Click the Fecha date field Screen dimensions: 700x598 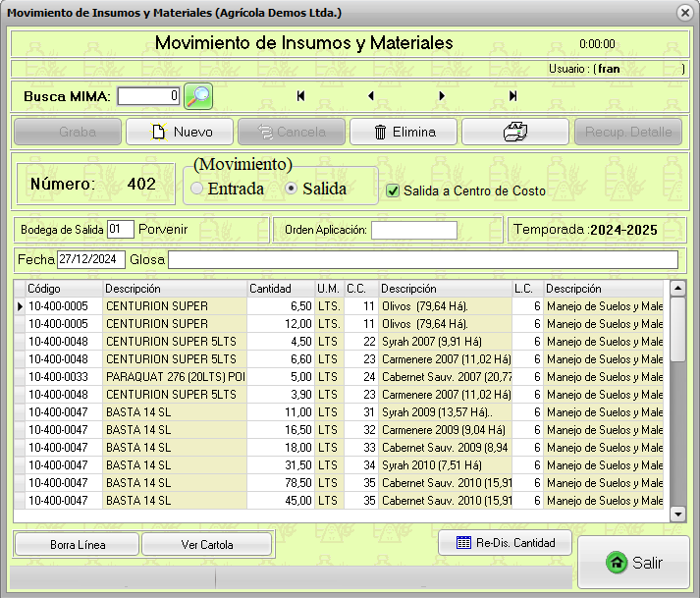[91, 259]
